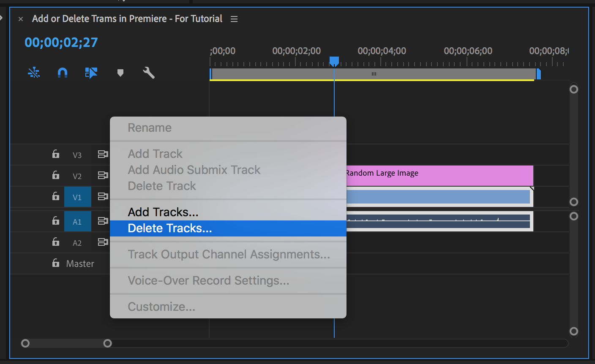Click Delete Track menu entry
The height and width of the screenshot is (364, 595).
point(228,186)
